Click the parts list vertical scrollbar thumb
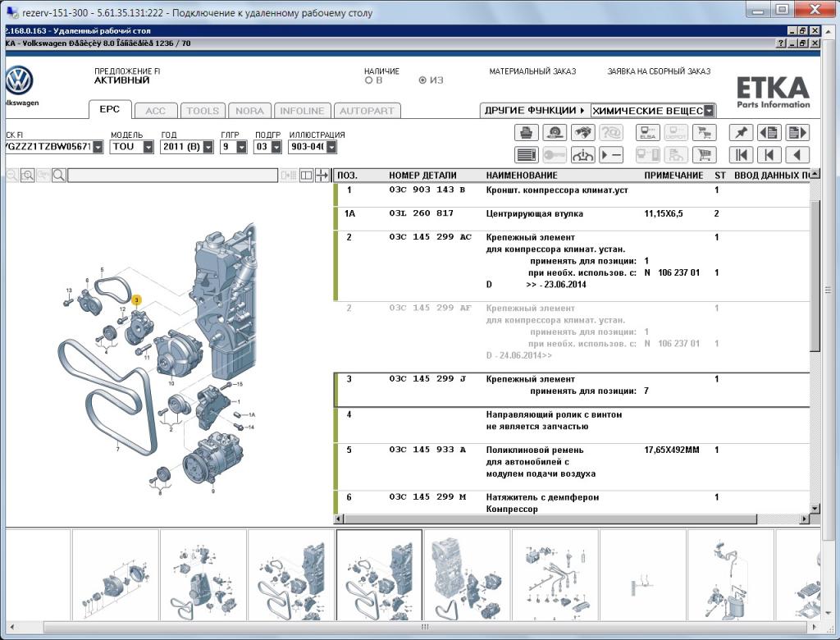840x640 pixels. [x=815, y=276]
